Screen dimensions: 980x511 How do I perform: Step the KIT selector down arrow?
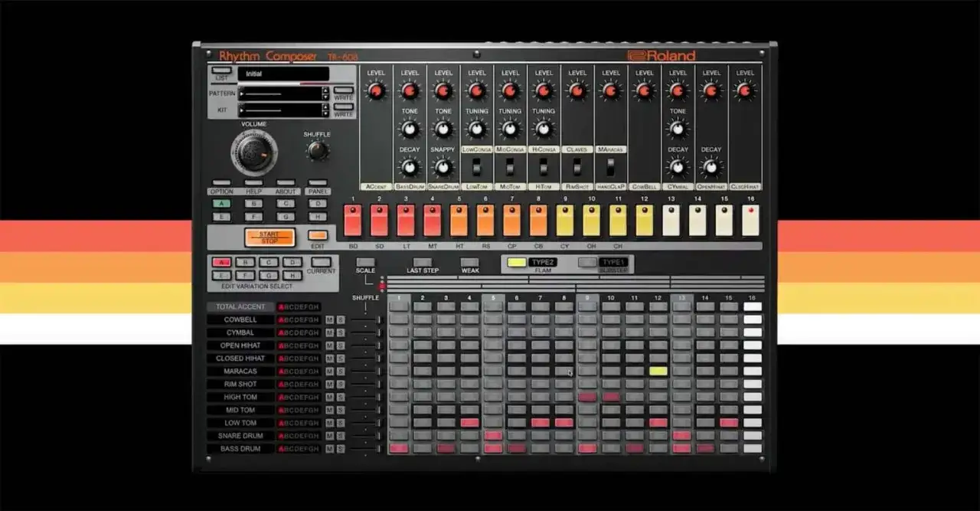(325, 114)
